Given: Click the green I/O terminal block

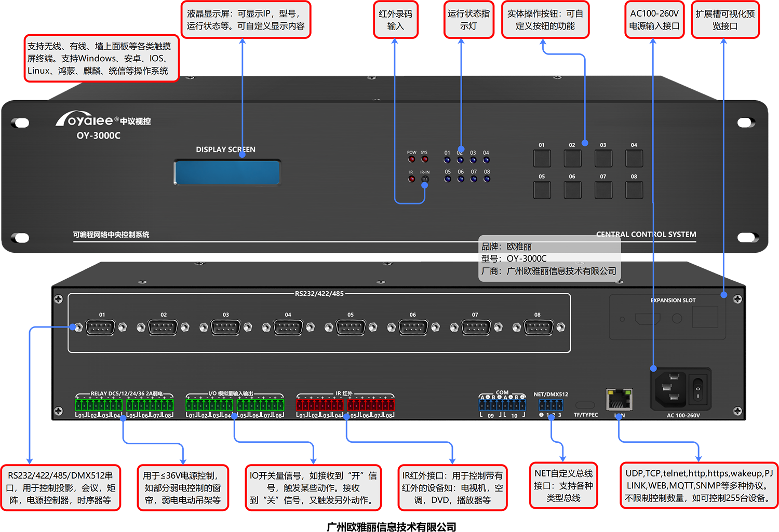Looking at the screenshot, I should coord(235,404).
